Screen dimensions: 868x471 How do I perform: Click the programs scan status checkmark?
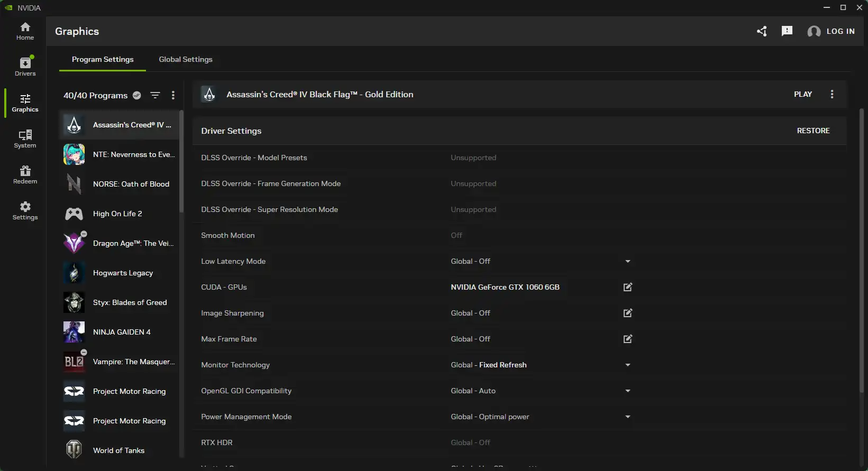click(x=137, y=95)
